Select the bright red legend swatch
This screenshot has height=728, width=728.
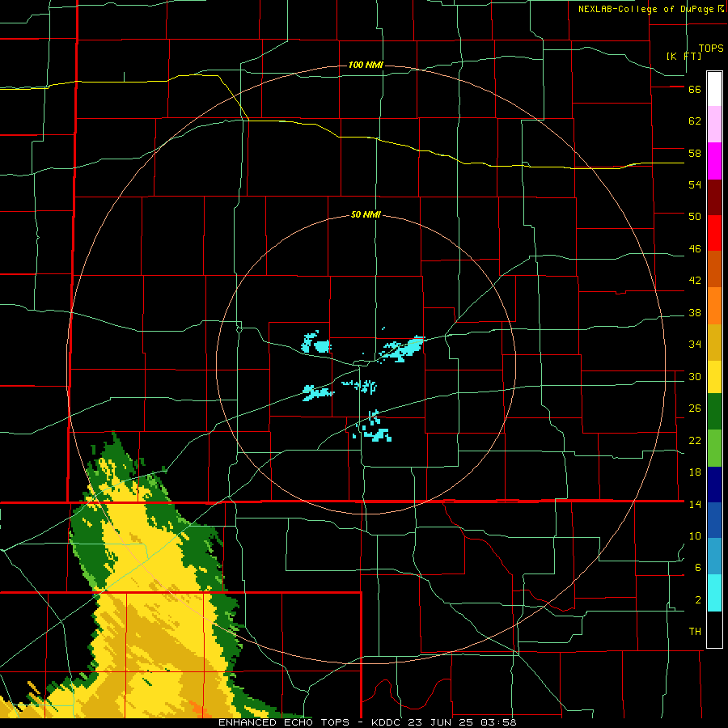(714, 233)
